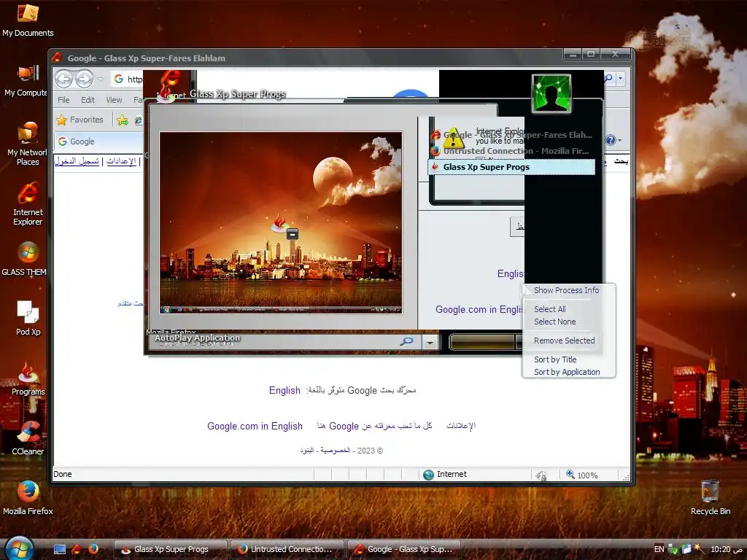
Task: Click the Favorites star in IE
Action: click(x=61, y=120)
